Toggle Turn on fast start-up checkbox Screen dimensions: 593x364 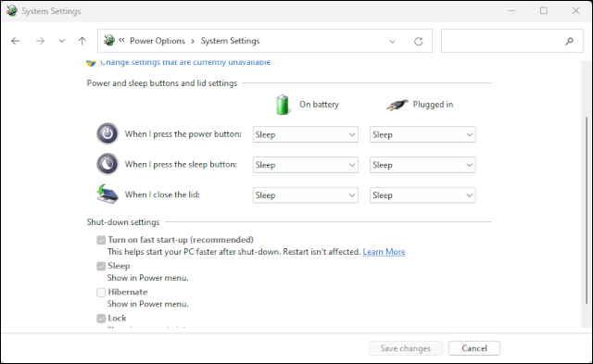click(x=101, y=240)
